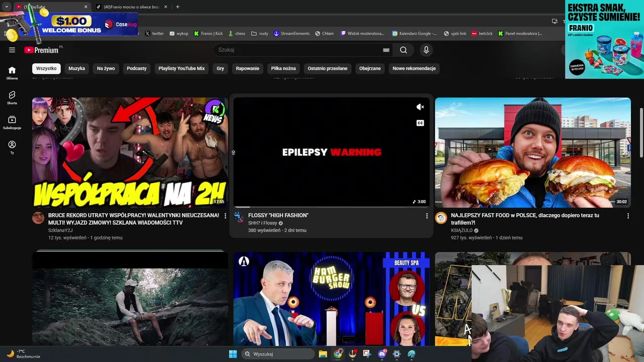Screen dimensions: 644x362
Task: Go to YouTube Premium home logo
Action: (x=41, y=50)
